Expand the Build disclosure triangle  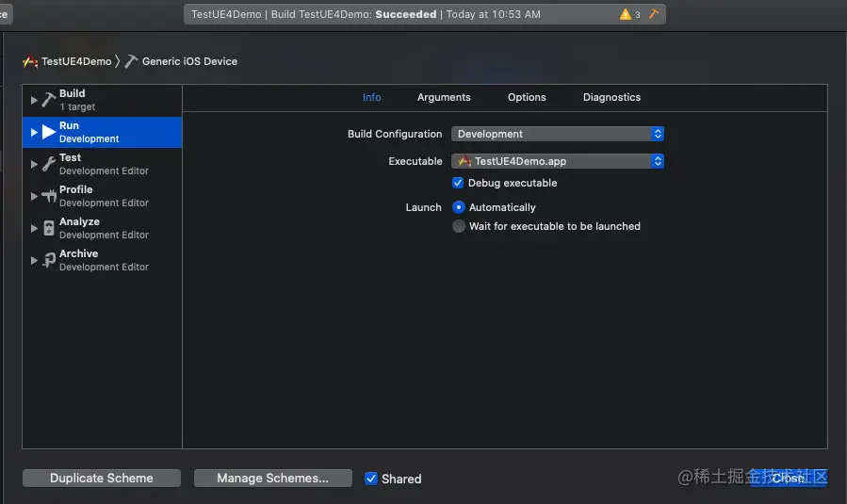click(34, 100)
